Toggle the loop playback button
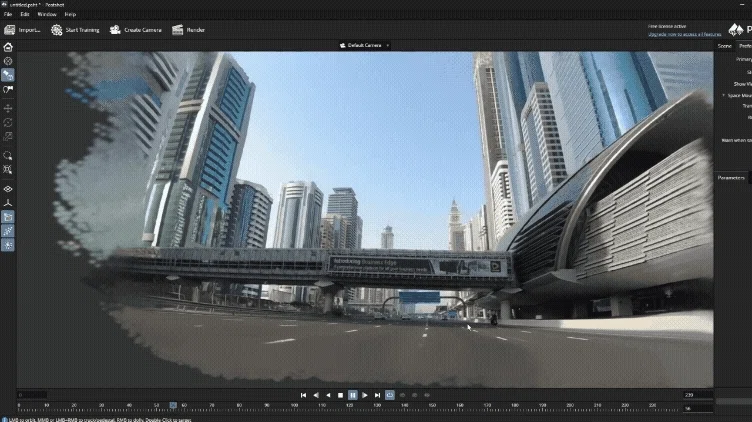Screen dimensions: 752x422 (x=390, y=395)
